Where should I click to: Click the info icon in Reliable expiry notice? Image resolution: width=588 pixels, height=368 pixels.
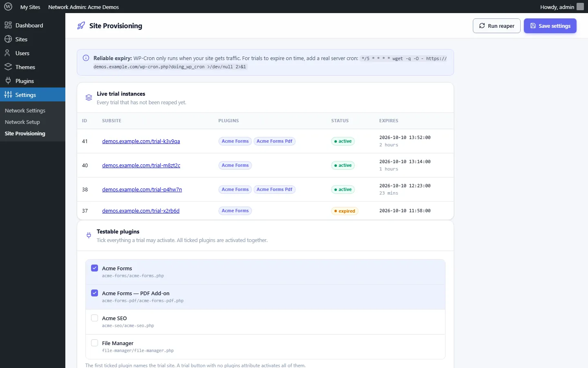click(86, 58)
